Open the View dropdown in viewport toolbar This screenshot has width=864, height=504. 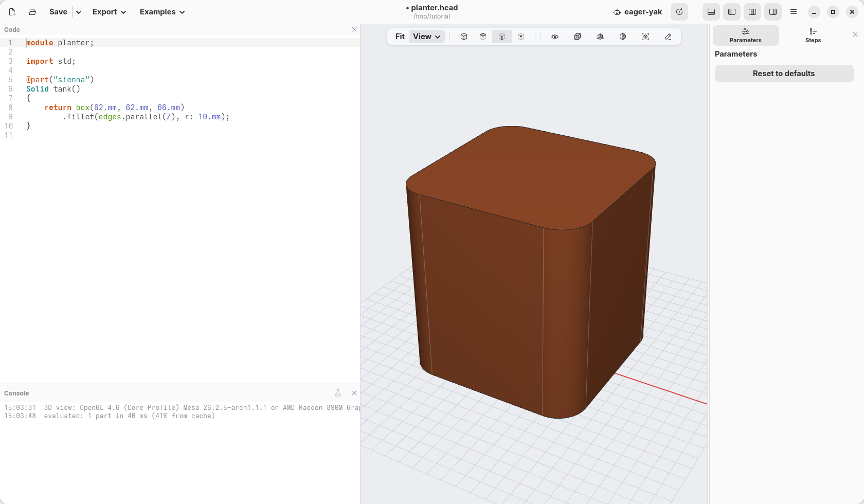(x=427, y=37)
